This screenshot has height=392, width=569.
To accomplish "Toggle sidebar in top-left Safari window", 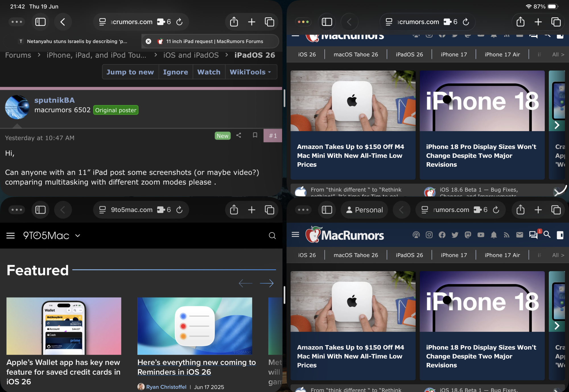I will [x=40, y=22].
